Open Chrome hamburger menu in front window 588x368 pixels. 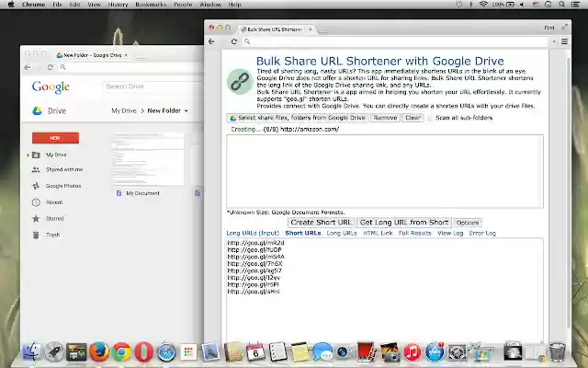pos(564,41)
